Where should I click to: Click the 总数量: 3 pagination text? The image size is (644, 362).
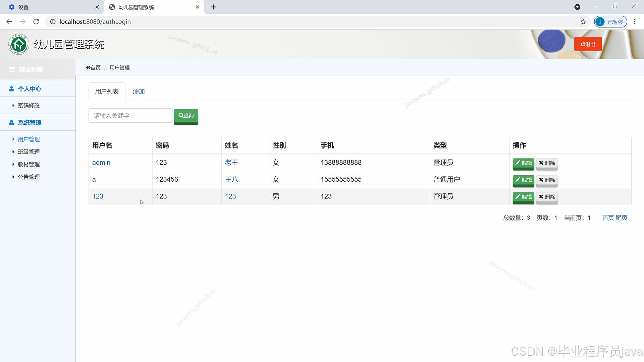tap(517, 218)
